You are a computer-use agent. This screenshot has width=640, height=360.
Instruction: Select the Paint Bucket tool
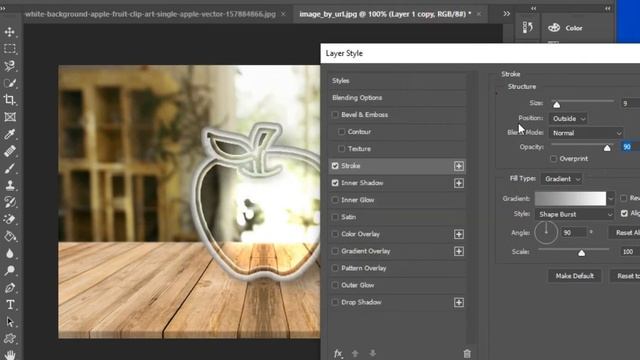(10, 236)
